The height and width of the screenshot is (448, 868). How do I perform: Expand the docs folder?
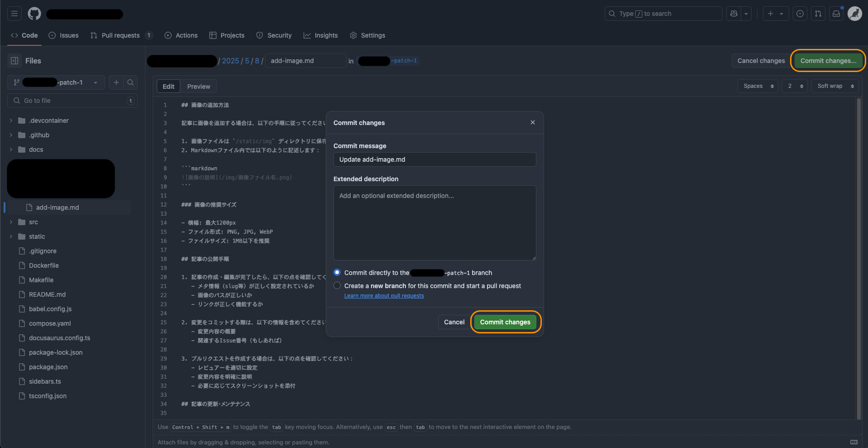11,149
